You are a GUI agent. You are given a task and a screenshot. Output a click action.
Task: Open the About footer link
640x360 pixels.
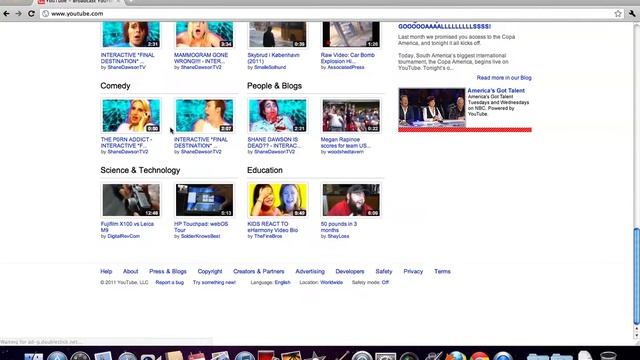point(131,271)
